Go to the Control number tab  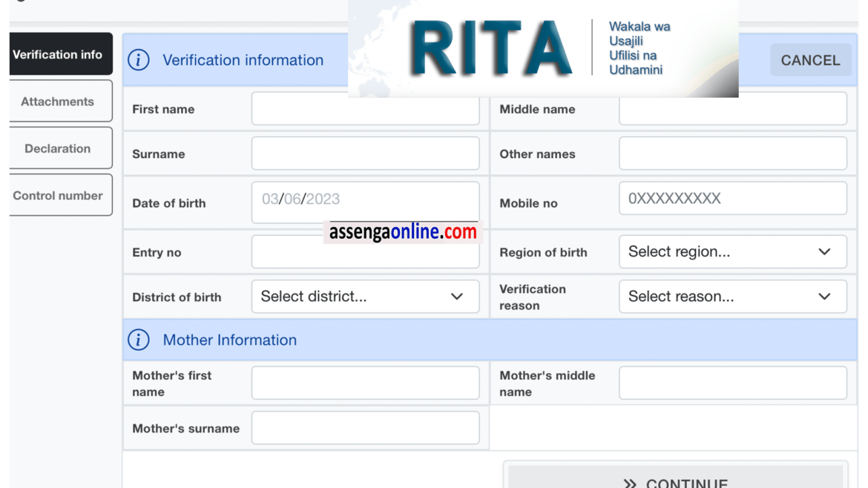(x=58, y=196)
